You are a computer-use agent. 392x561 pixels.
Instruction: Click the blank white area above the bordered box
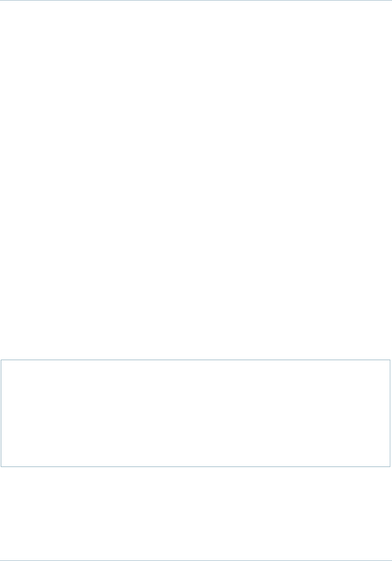(195, 179)
